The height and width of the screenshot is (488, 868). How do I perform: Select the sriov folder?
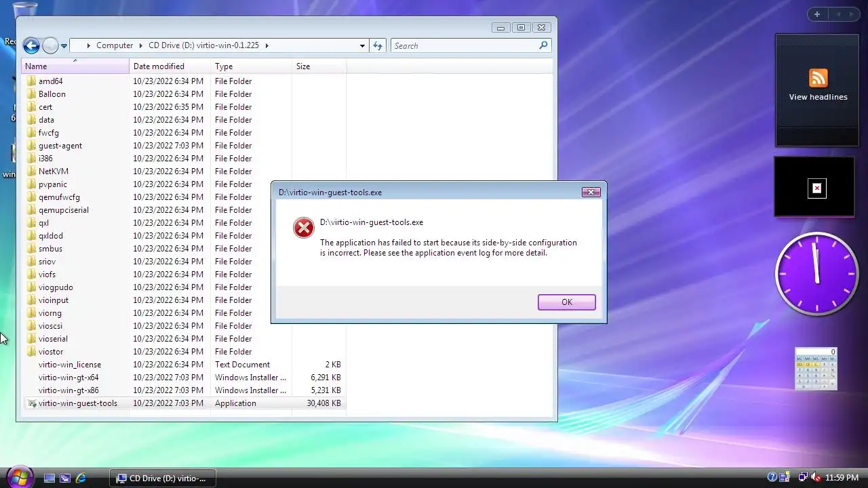point(47,262)
